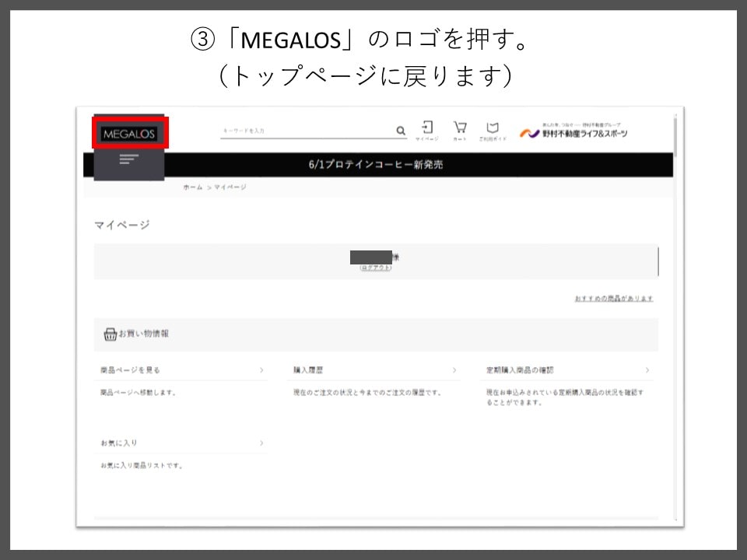Go to ホーム in the breadcrumb
This screenshot has height=560, width=747.
[192, 187]
